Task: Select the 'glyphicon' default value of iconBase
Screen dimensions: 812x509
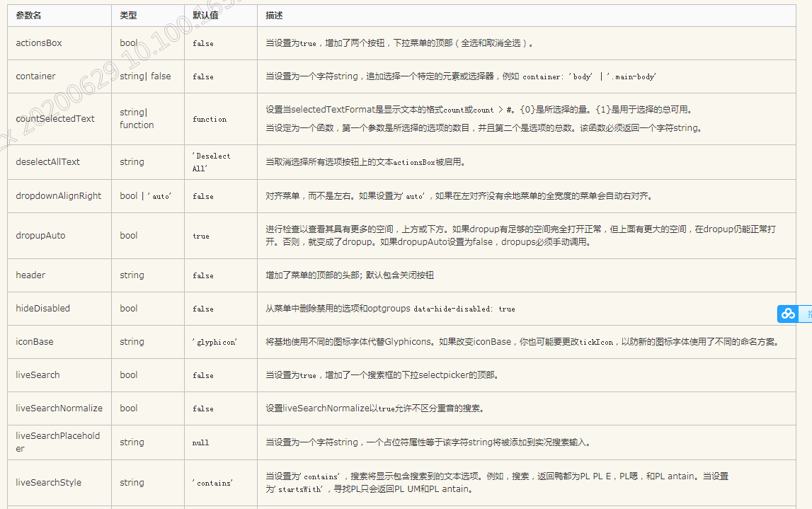Action: point(213,341)
